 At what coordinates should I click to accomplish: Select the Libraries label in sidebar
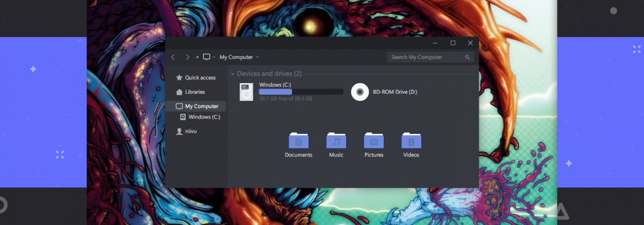click(195, 92)
